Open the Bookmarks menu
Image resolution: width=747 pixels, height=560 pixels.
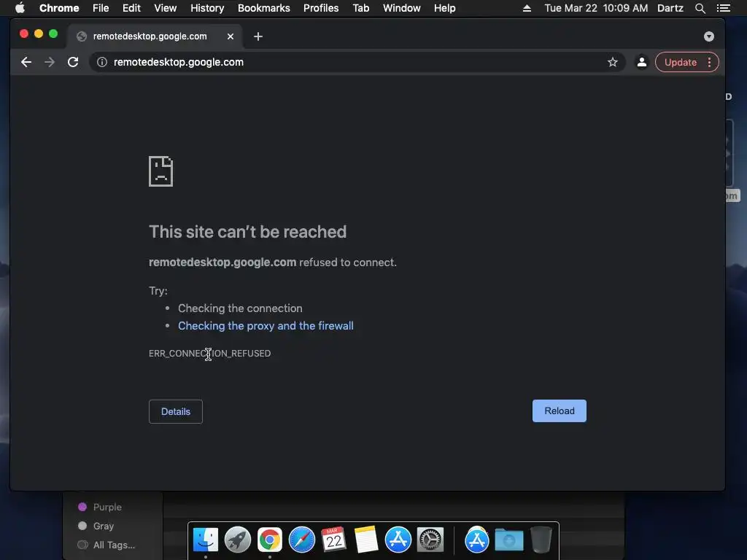click(264, 8)
